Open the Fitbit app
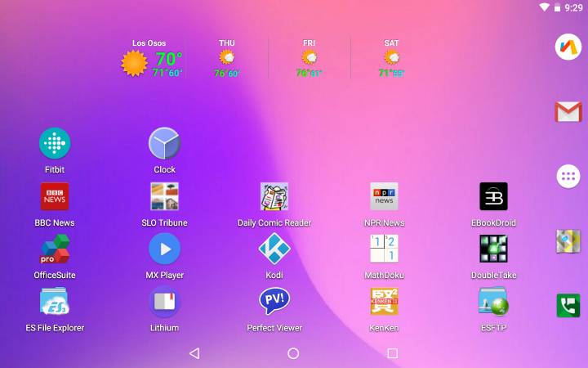 pyautogui.click(x=55, y=143)
